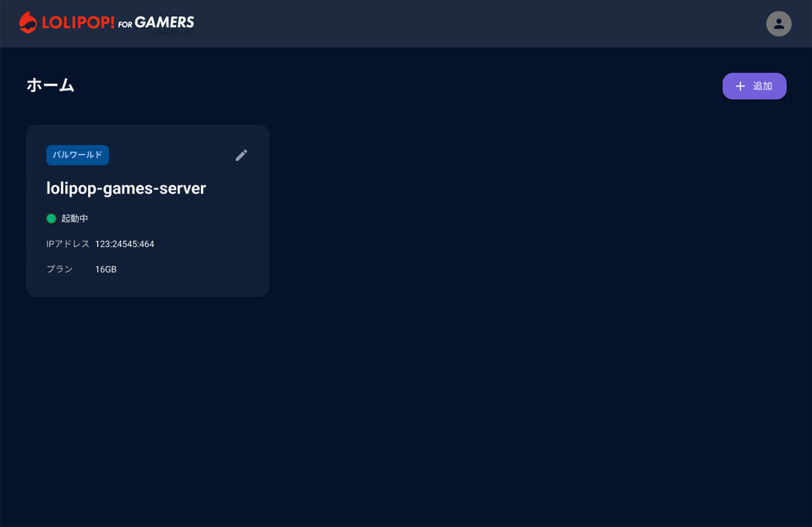Select the 16GB plan value
The image size is (812, 527).
pyautogui.click(x=106, y=269)
